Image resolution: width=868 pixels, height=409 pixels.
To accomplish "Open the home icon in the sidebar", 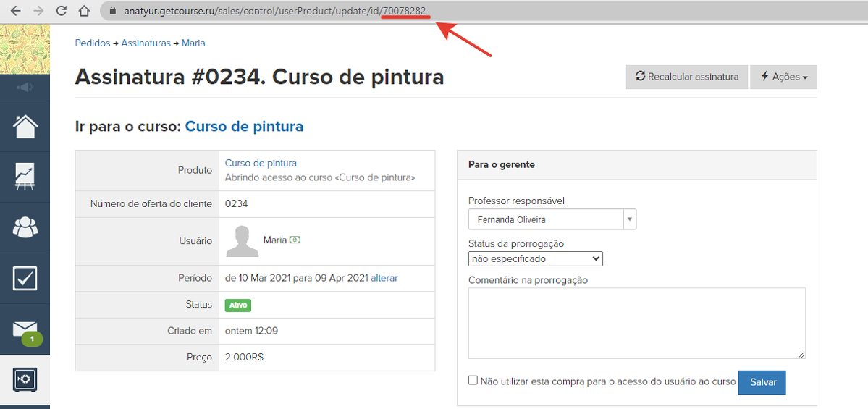I will [x=25, y=127].
